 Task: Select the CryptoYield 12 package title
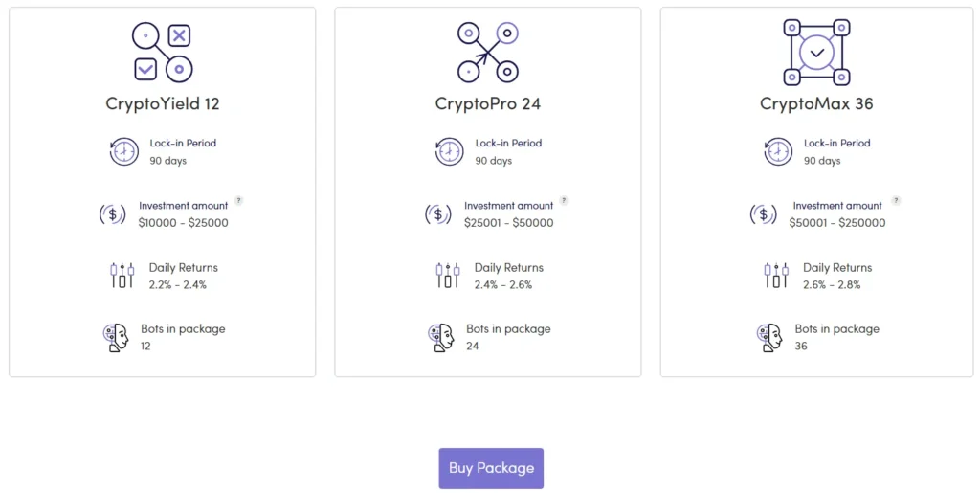point(163,103)
